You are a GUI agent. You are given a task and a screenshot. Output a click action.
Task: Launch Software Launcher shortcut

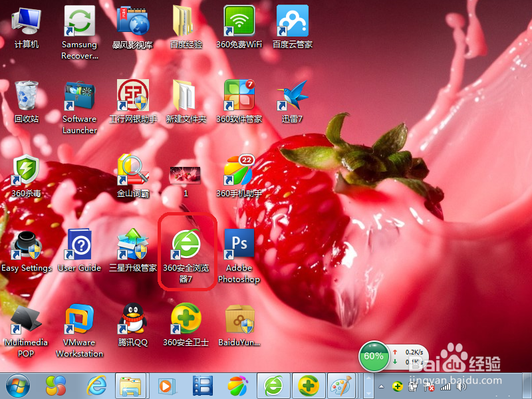coord(80,107)
